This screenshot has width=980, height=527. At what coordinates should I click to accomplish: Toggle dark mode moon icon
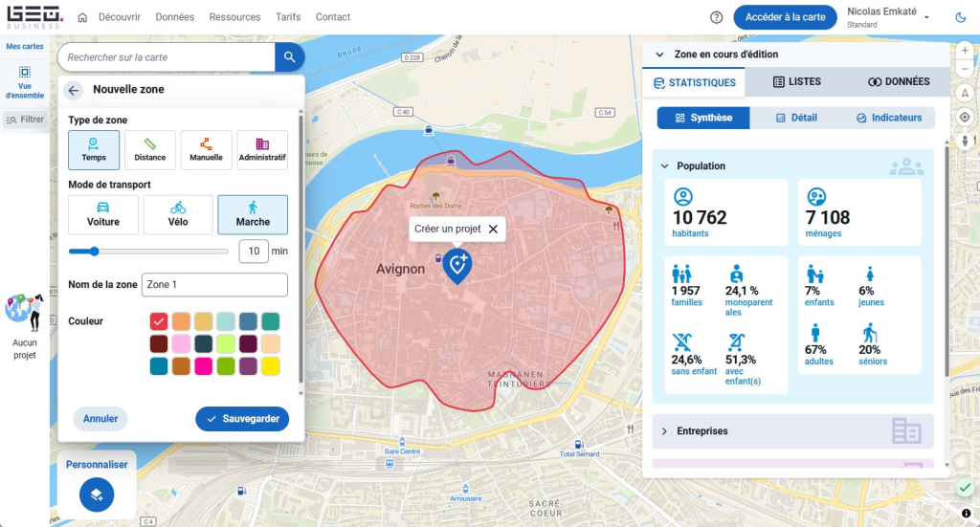pos(961,17)
